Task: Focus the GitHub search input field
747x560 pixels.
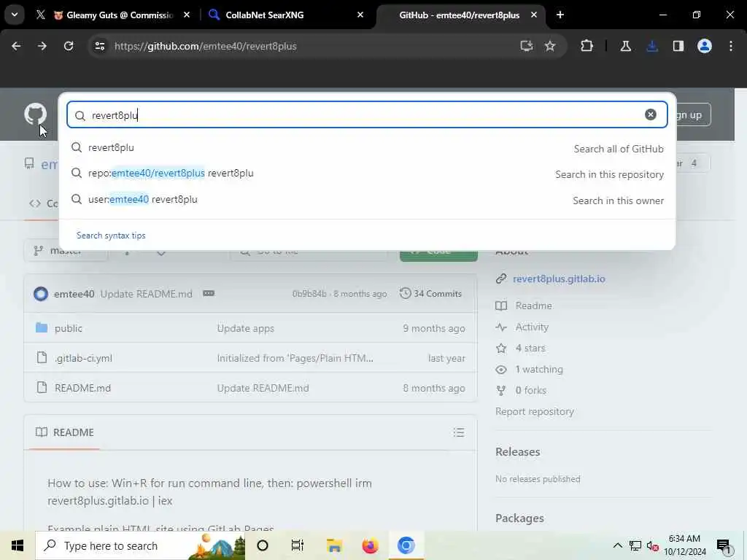Action: pos(367,114)
